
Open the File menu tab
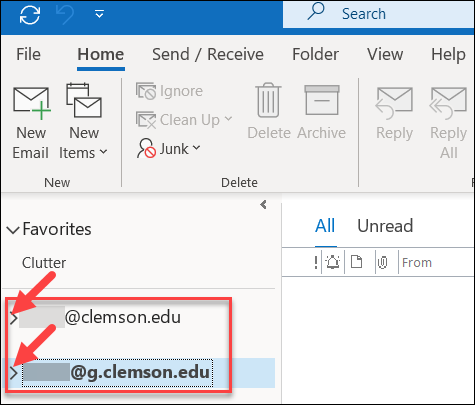(x=28, y=54)
